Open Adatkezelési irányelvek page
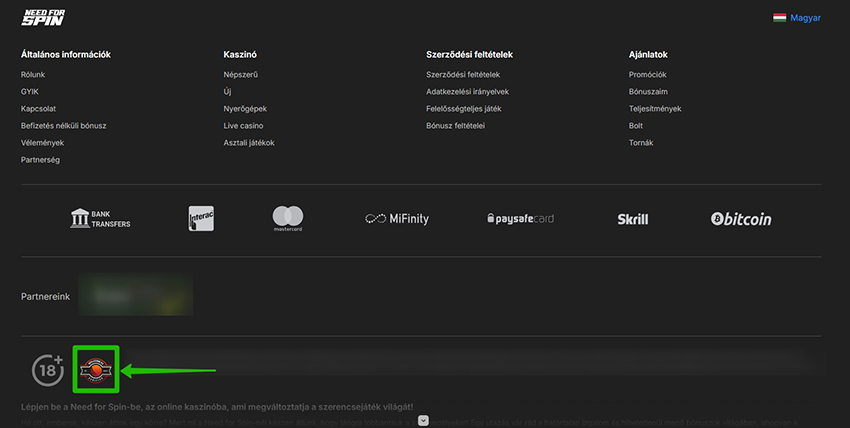 click(x=467, y=91)
